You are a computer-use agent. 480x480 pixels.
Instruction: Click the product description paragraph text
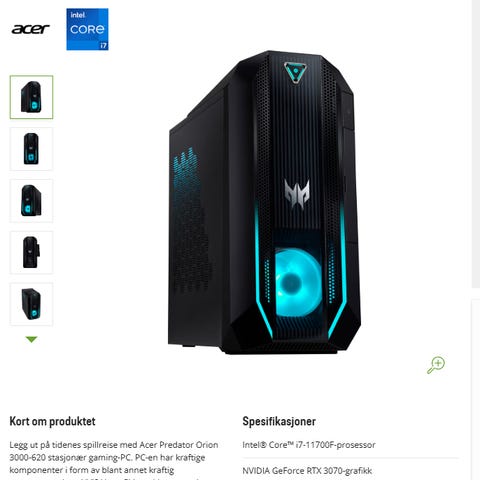pos(114,462)
